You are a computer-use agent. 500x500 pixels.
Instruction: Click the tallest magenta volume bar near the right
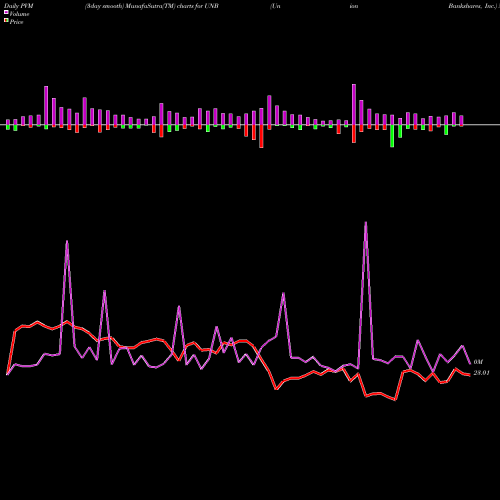[x=354, y=104]
